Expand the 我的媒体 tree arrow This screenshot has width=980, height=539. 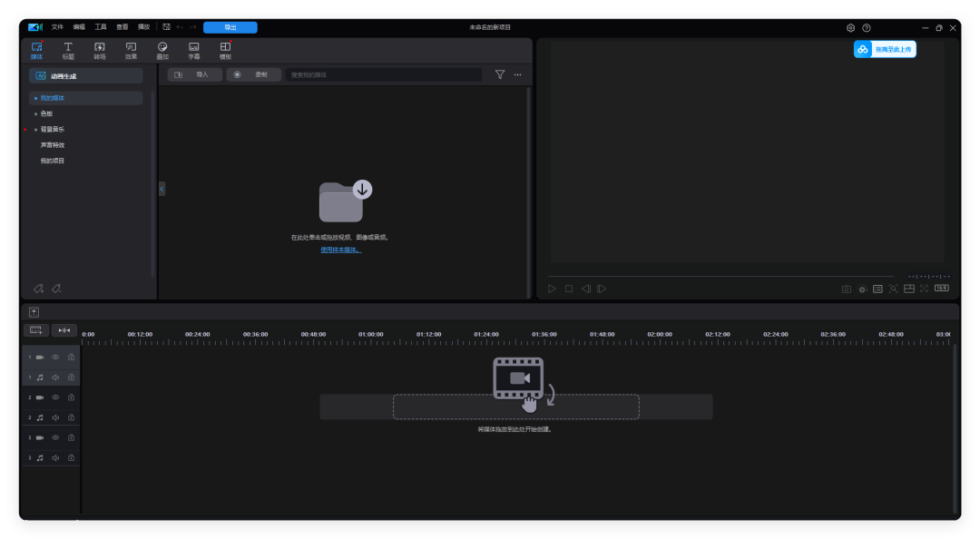(x=36, y=98)
